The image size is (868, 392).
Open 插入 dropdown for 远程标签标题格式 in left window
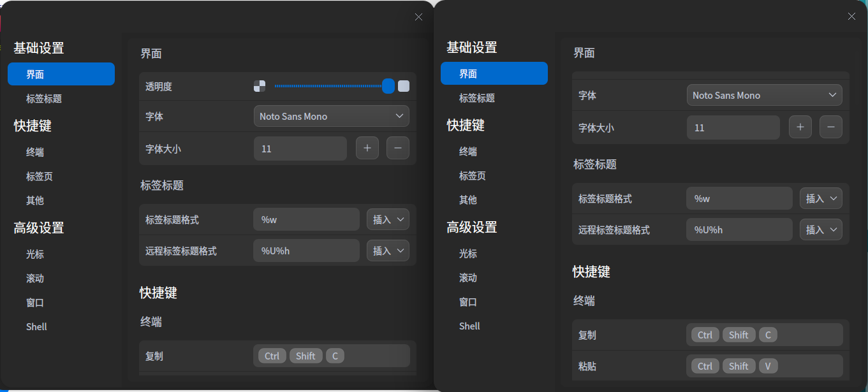tap(388, 251)
